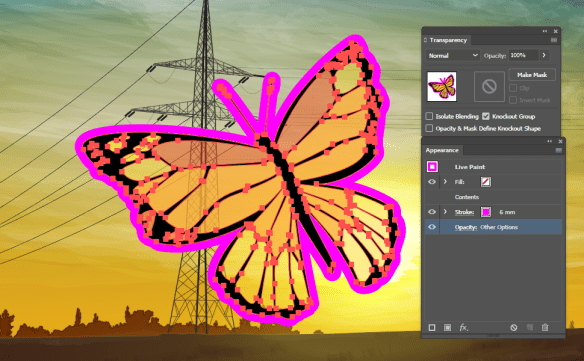Image resolution: width=584 pixels, height=361 pixels.
Task: Click the butterfly thumbnail in Transparency
Action: tap(442, 86)
